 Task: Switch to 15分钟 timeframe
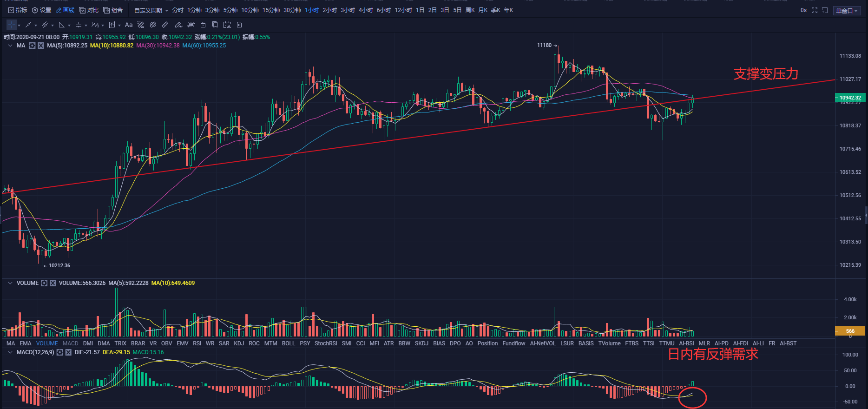pyautogui.click(x=271, y=10)
